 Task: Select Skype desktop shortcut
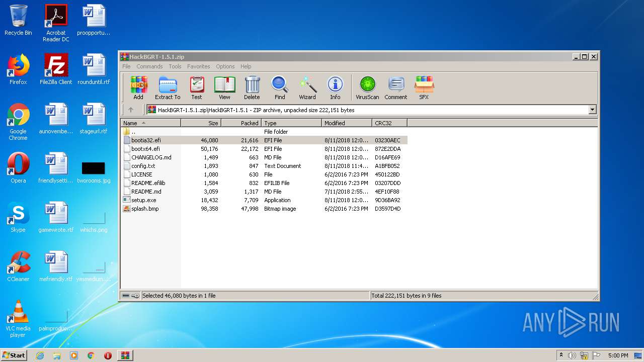[18, 217]
